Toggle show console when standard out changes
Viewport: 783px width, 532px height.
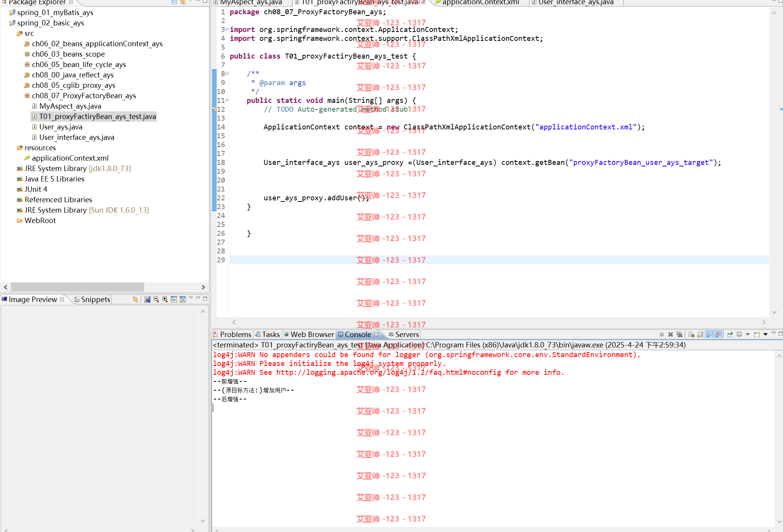coord(709,334)
